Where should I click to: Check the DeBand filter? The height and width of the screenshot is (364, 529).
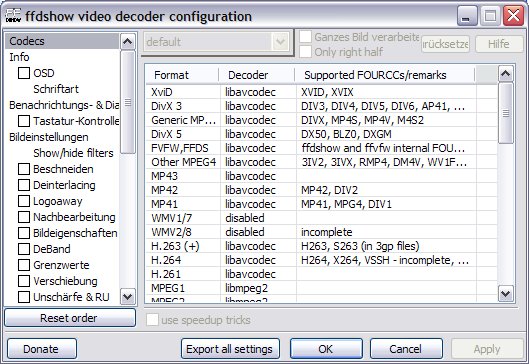point(24,249)
